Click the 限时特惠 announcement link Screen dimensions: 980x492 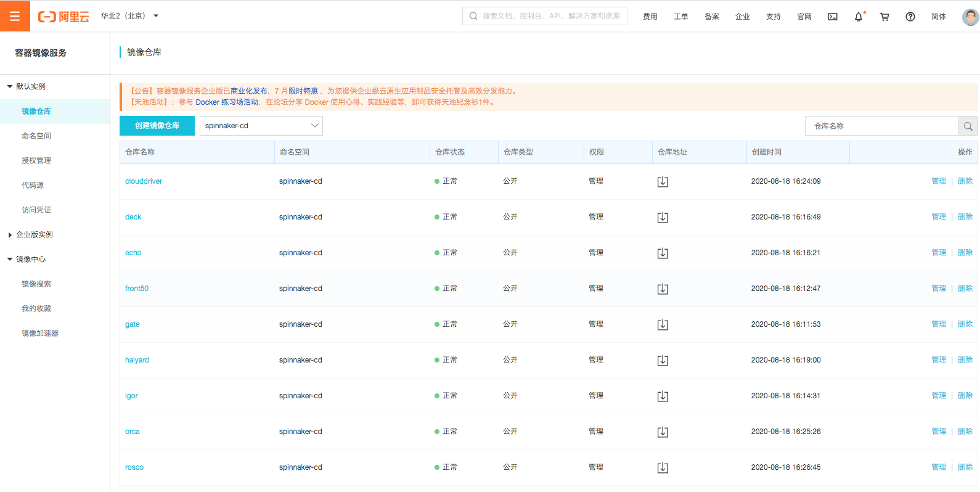point(303,91)
